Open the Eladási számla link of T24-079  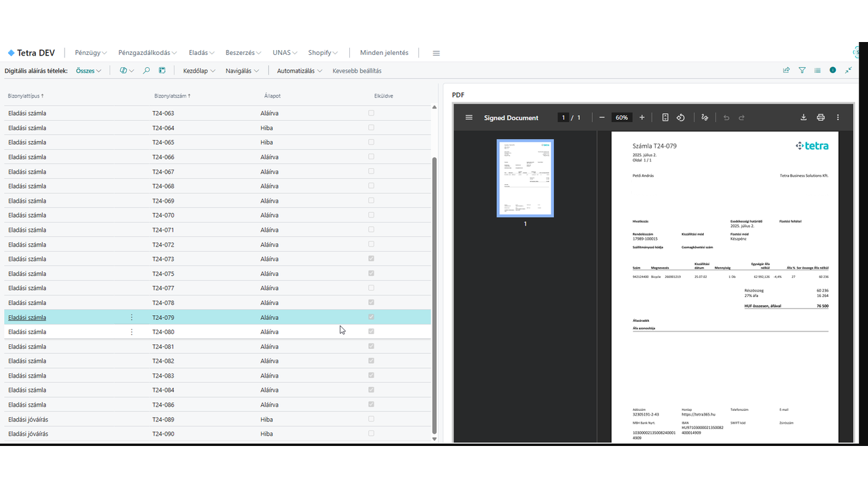pos(27,317)
